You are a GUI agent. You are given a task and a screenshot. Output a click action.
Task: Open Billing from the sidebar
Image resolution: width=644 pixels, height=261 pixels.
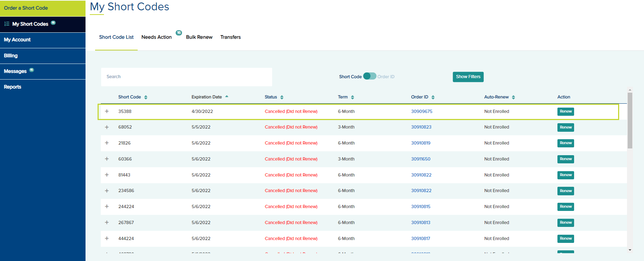[x=11, y=56]
